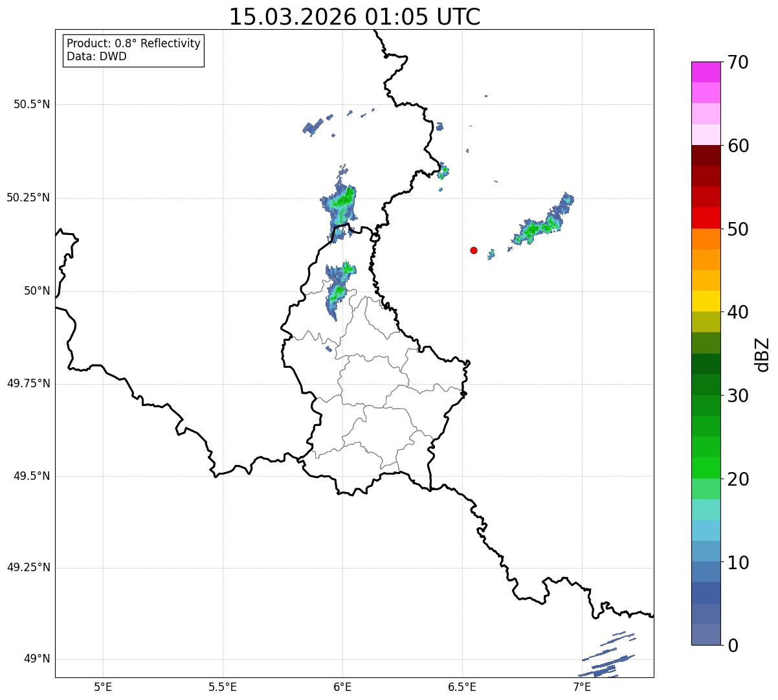Viewport: 778px width, 700px height.
Task: Click the 6.5°E longitude label
Action: 462,687
